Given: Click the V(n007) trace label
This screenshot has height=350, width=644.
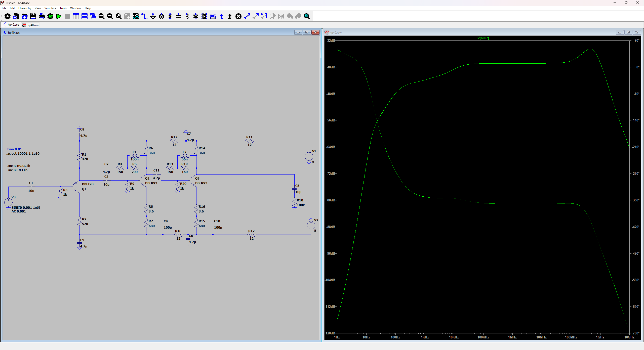Looking at the screenshot, I should 483,38.
